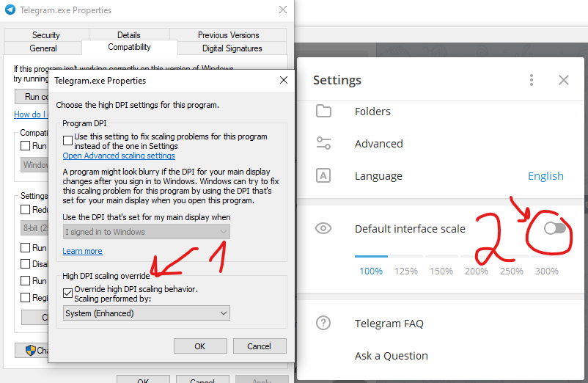Open Language settings row

tap(441, 176)
